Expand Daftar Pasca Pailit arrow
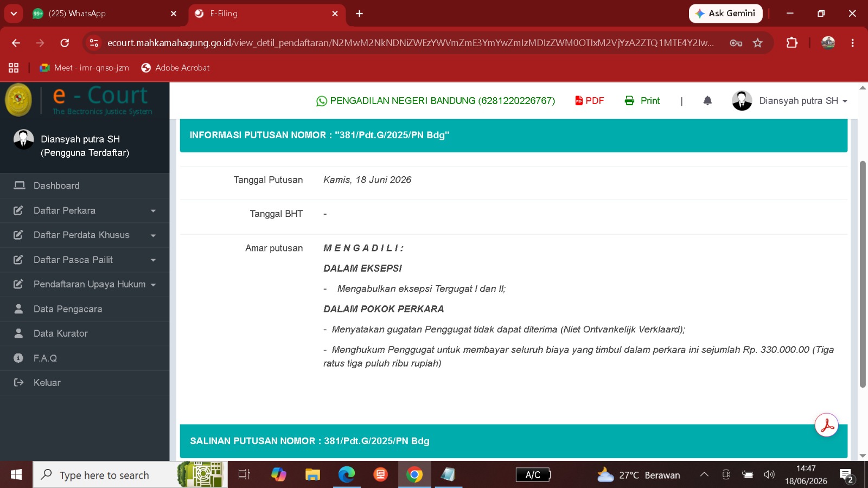The width and height of the screenshot is (868, 488). 153,260
